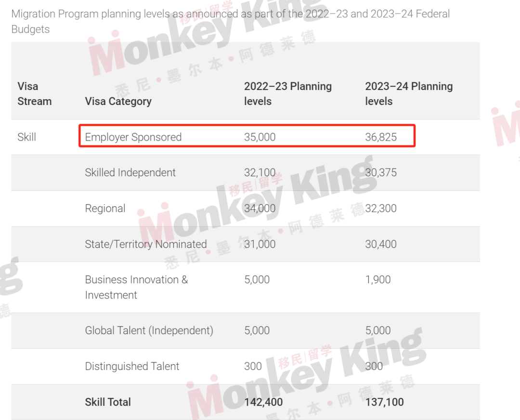The width and height of the screenshot is (520, 420).
Task: Click the Employer Sponsored category cell
Action: pos(133,137)
